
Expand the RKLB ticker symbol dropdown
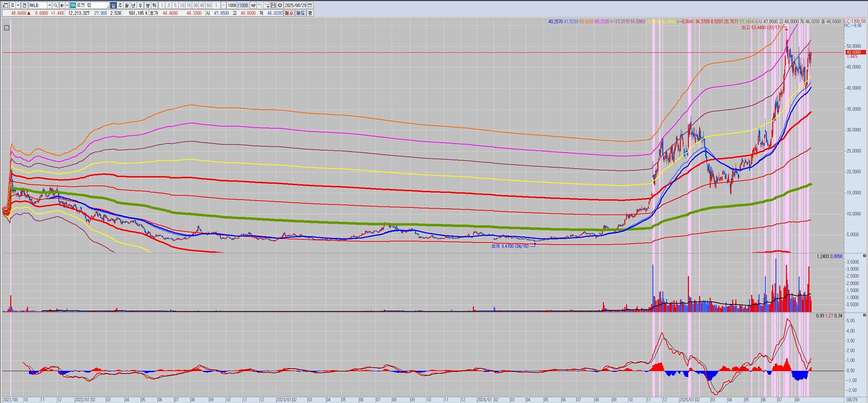[49, 5]
